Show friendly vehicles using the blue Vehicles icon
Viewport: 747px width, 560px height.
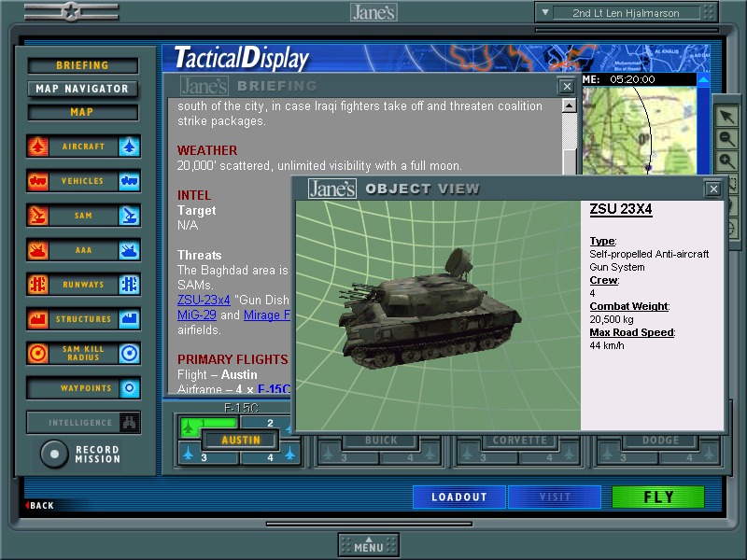[129, 181]
